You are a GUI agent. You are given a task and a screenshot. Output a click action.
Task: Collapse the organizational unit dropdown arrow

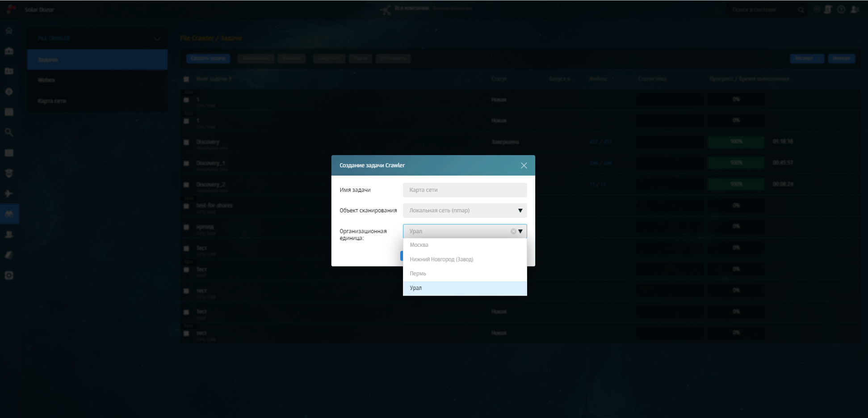[520, 232]
